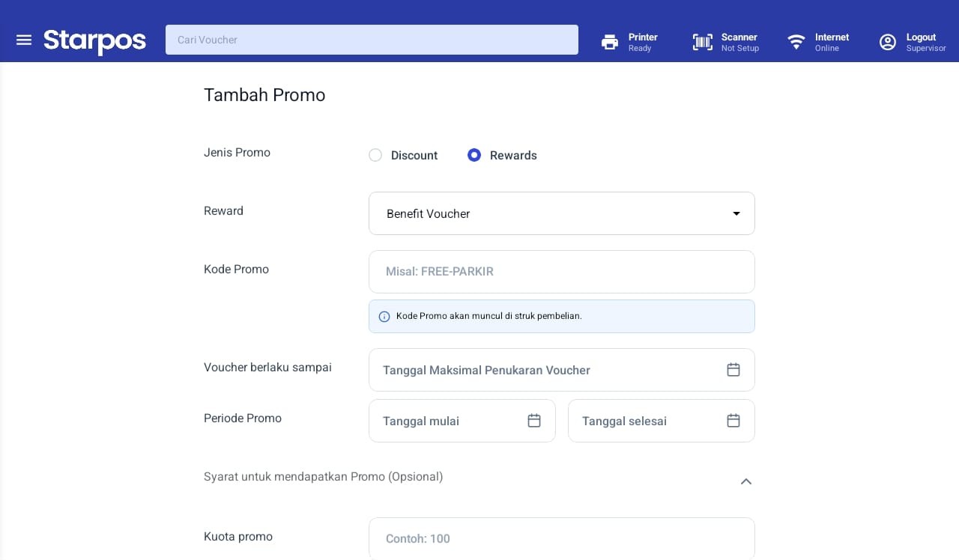Click the Kuota promo input field

[562, 538]
